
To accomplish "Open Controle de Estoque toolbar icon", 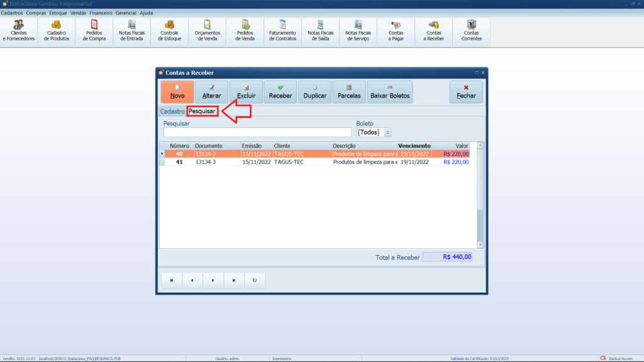I will (x=170, y=31).
